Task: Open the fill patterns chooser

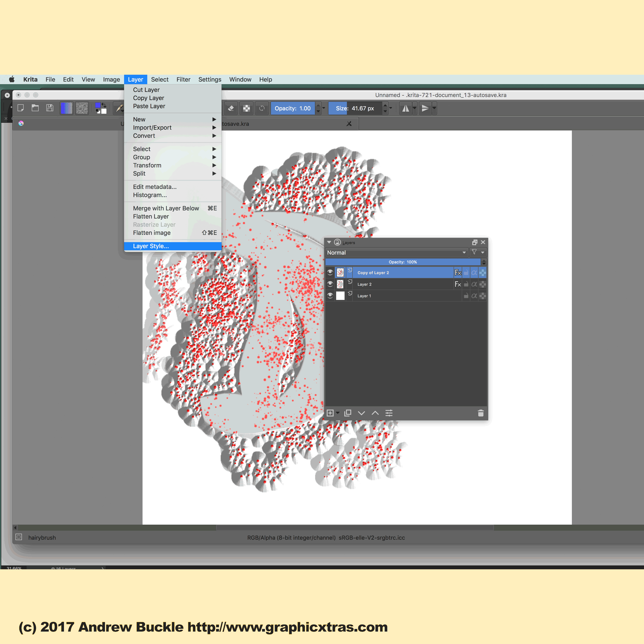Action: point(82,108)
